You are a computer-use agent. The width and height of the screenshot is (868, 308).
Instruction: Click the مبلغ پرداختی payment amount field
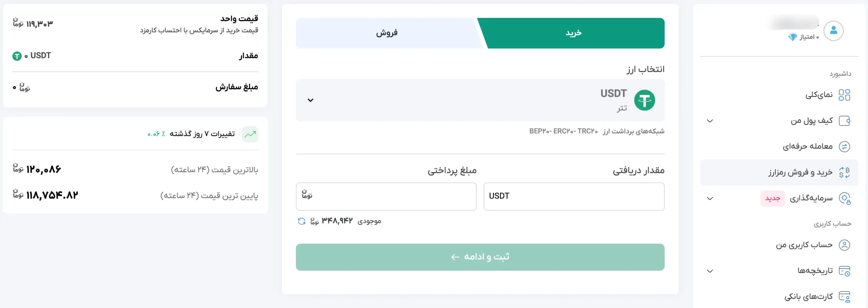[386, 197]
